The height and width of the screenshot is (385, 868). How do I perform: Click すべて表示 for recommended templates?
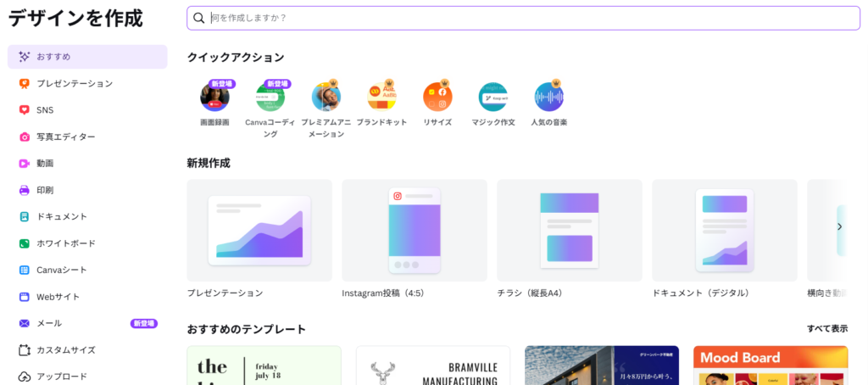(827, 328)
